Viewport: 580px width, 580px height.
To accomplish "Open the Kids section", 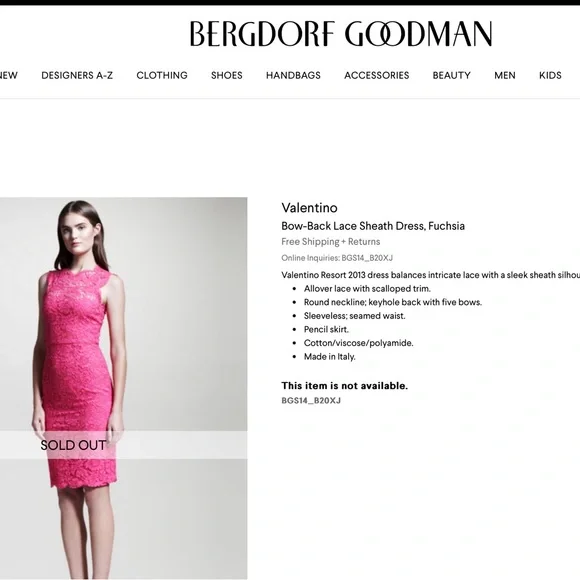I will (550, 75).
